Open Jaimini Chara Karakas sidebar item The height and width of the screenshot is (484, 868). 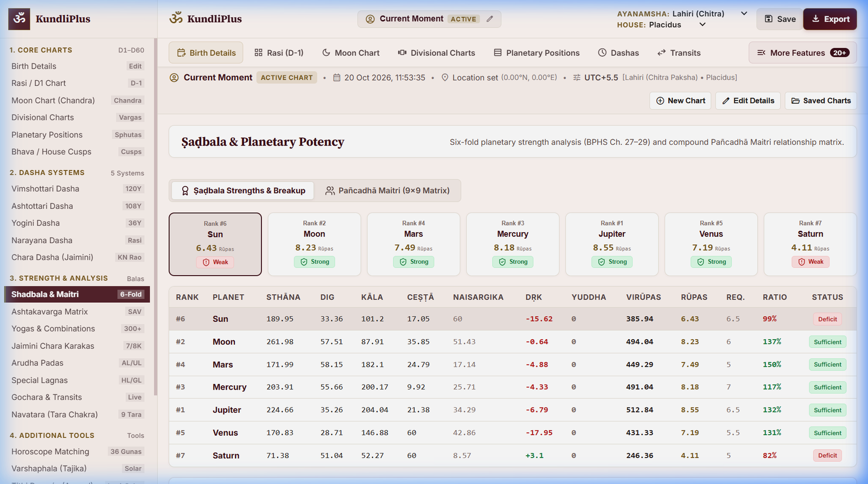(77, 346)
